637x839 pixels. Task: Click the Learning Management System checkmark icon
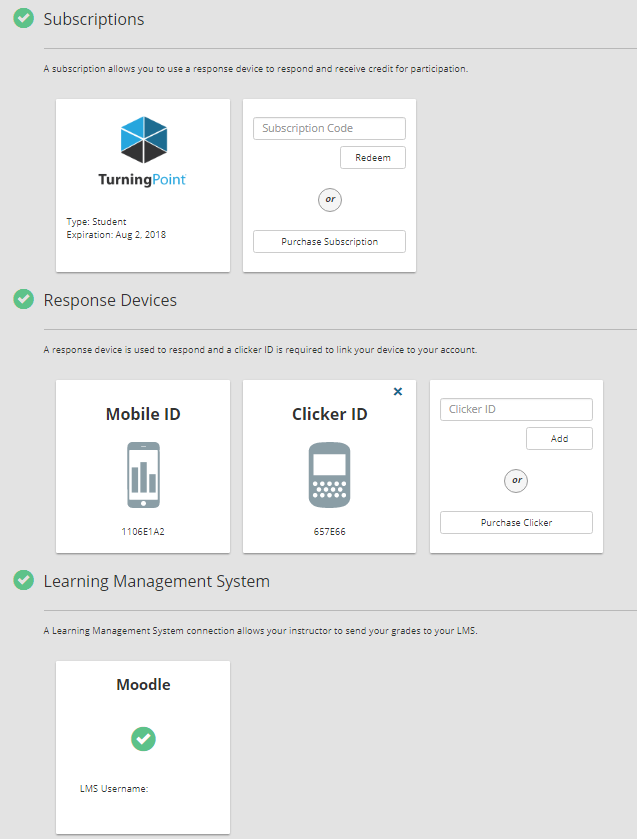[24, 580]
